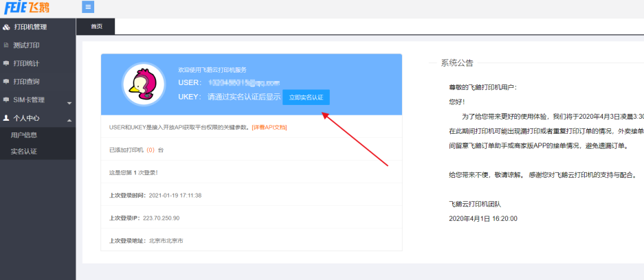This screenshot has height=280, width=644.
Task: Click the 立即实名认证 button
Action: [306, 97]
